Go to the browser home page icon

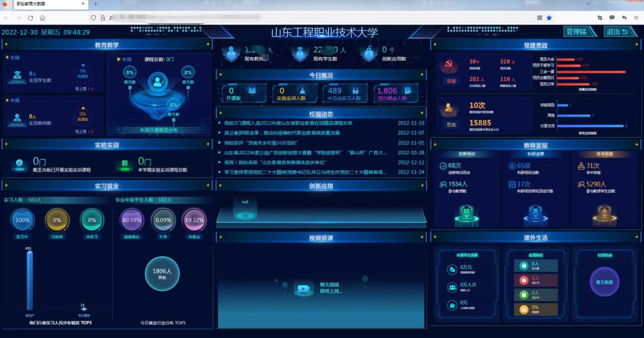42,18
